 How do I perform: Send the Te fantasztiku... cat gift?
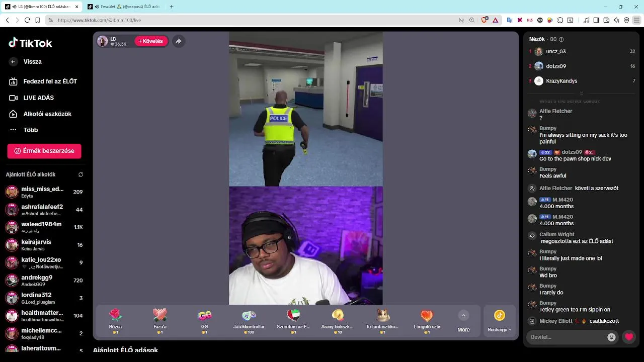click(x=382, y=321)
